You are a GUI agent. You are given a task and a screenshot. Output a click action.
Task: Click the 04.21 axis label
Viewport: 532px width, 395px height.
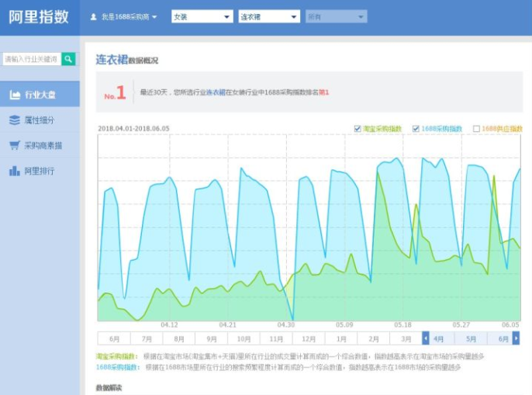pos(227,324)
